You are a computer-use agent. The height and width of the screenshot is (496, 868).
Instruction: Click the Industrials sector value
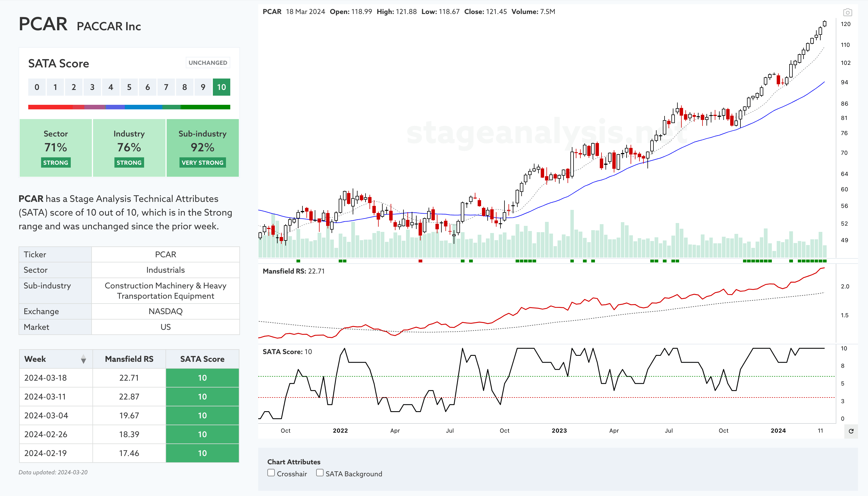(x=165, y=270)
